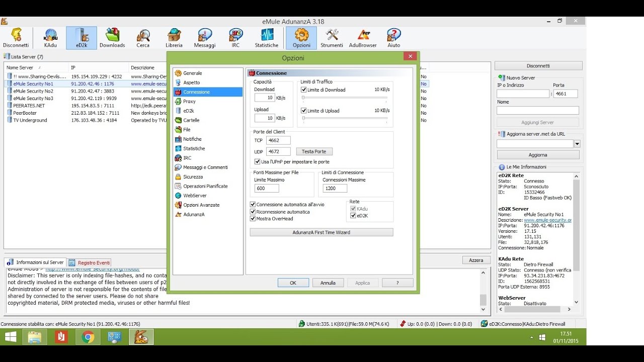Open the Windows Start button

(x=10, y=337)
